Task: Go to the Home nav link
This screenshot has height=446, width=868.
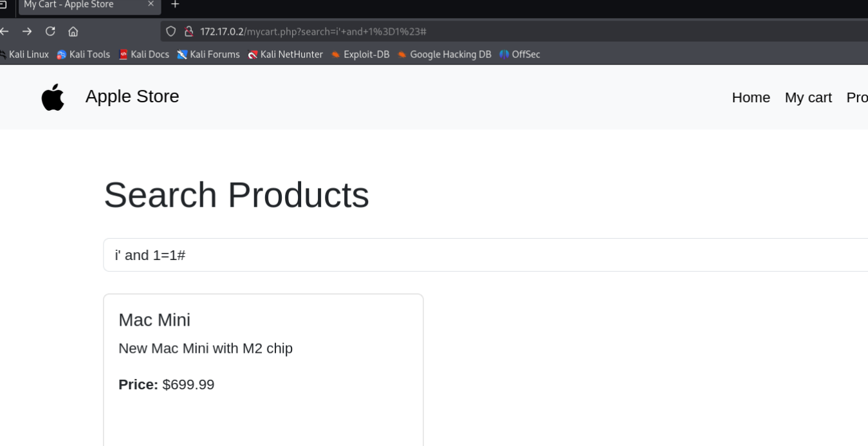Action: [x=751, y=97]
